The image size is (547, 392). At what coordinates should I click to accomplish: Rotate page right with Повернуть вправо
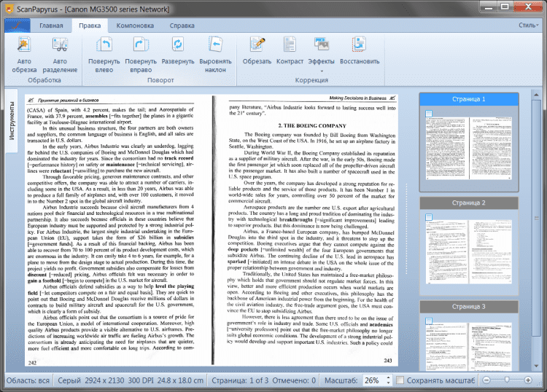point(141,44)
